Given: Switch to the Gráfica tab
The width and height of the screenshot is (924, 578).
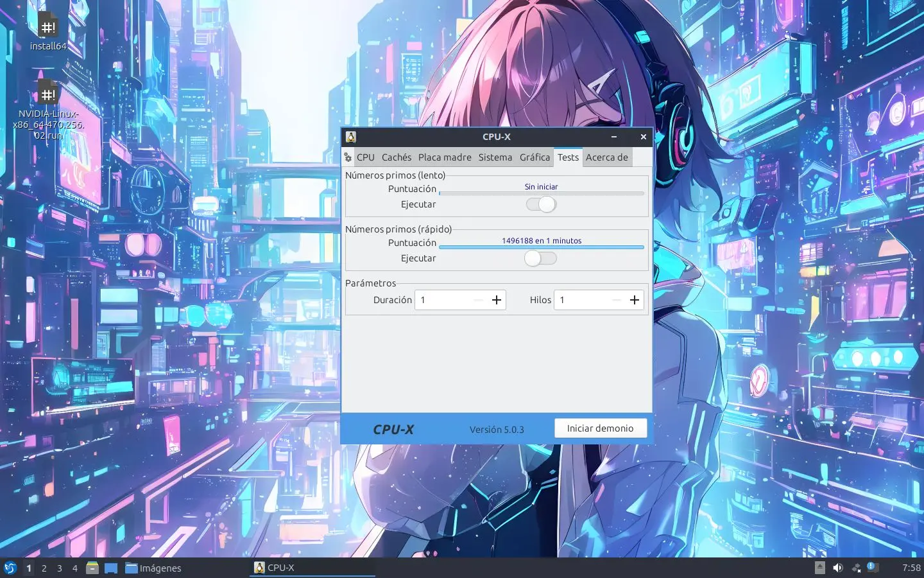Looking at the screenshot, I should 535,157.
